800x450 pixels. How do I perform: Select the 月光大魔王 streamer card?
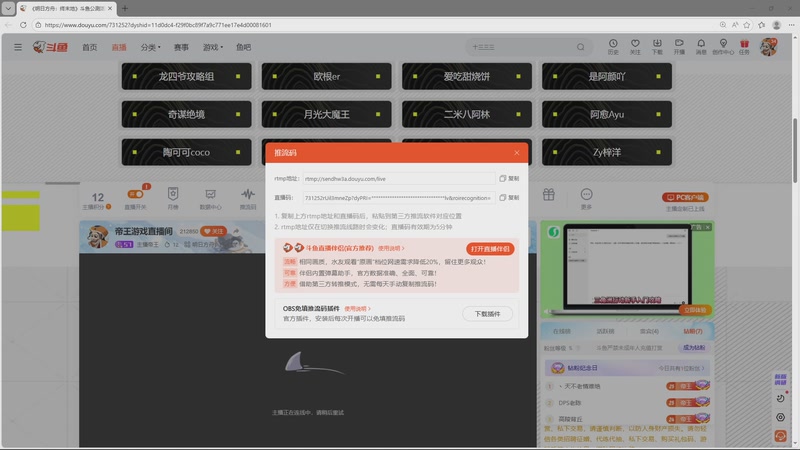coord(327,114)
